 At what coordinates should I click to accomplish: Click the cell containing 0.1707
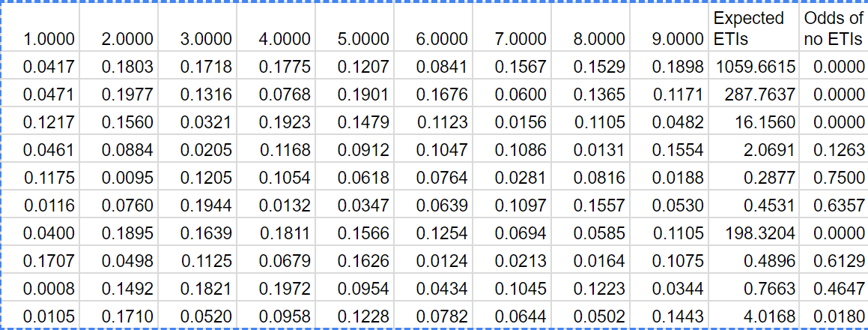(x=49, y=261)
